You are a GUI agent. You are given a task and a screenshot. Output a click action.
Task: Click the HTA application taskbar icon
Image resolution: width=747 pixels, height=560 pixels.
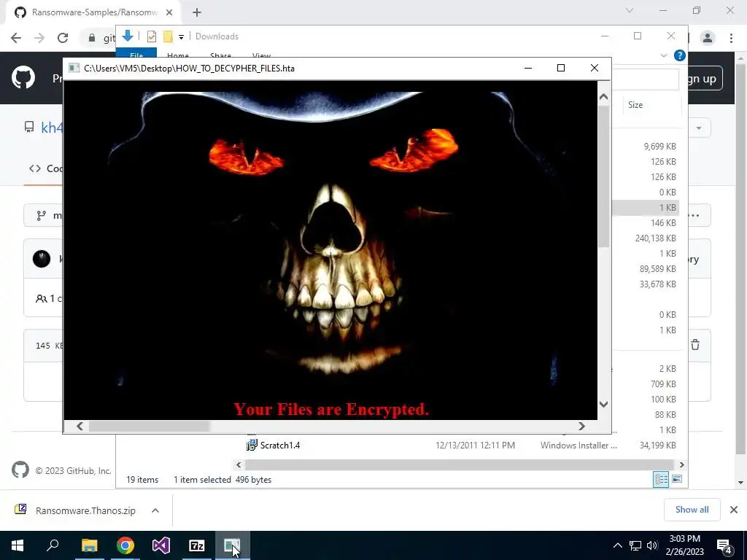[232, 545]
